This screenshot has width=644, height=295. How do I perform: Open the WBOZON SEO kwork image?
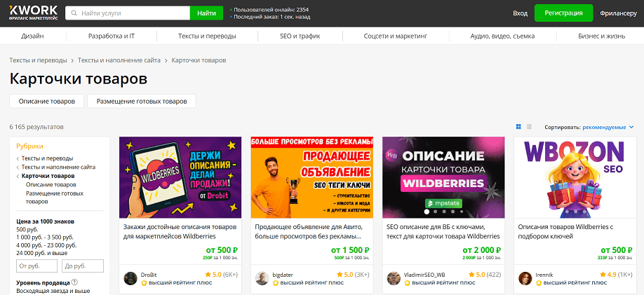coord(575,177)
